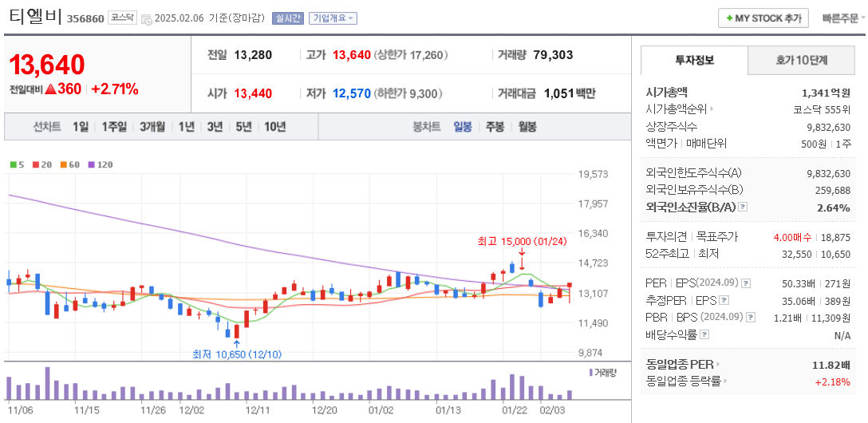
Task: Click the purple 거래량 legend marker
Action: click(x=591, y=372)
